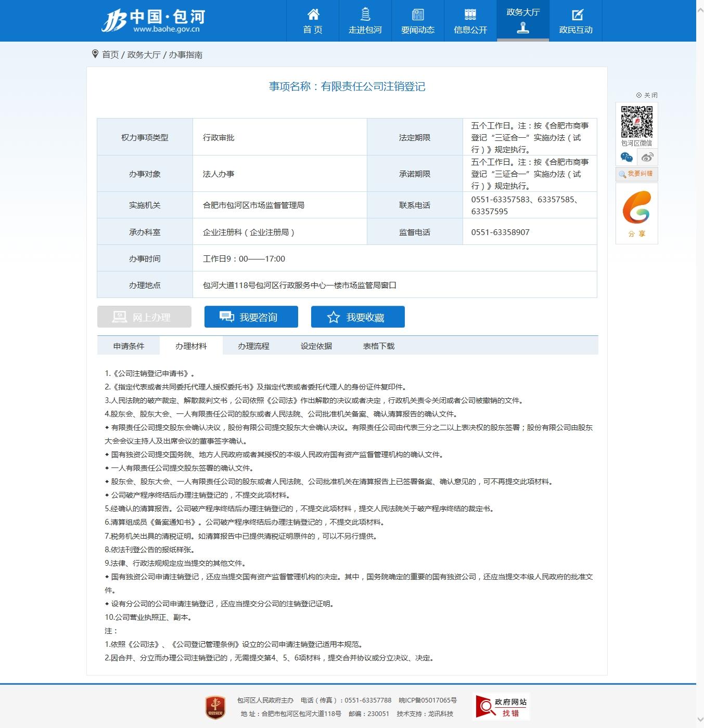Open the 表格下载 tab
Image resolution: width=704 pixels, height=728 pixels.
[378, 346]
